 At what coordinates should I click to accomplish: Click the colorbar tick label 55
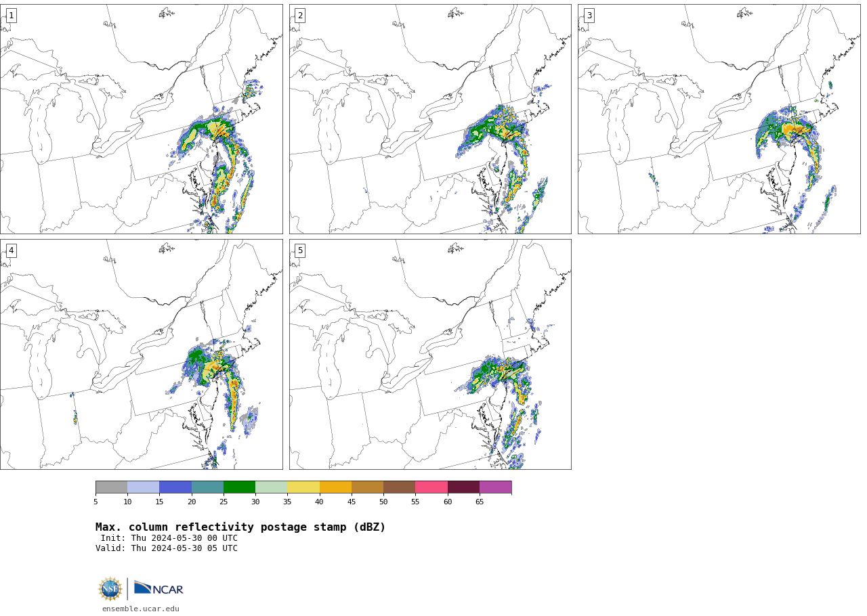(415, 502)
